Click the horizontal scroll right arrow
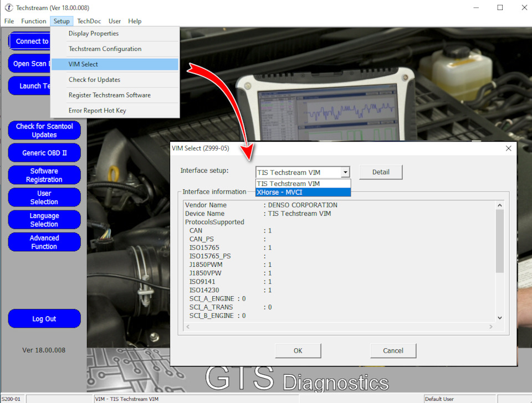This screenshot has width=532, height=403. (x=490, y=327)
